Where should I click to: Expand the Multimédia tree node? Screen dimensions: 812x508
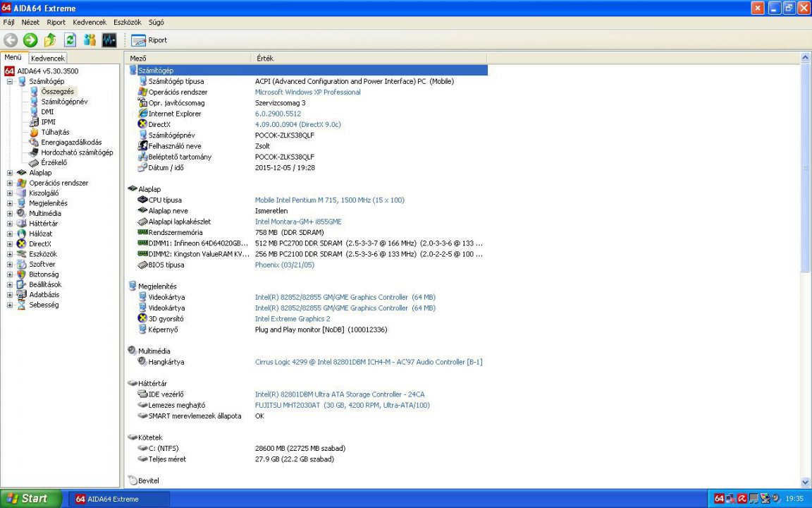point(9,213)
